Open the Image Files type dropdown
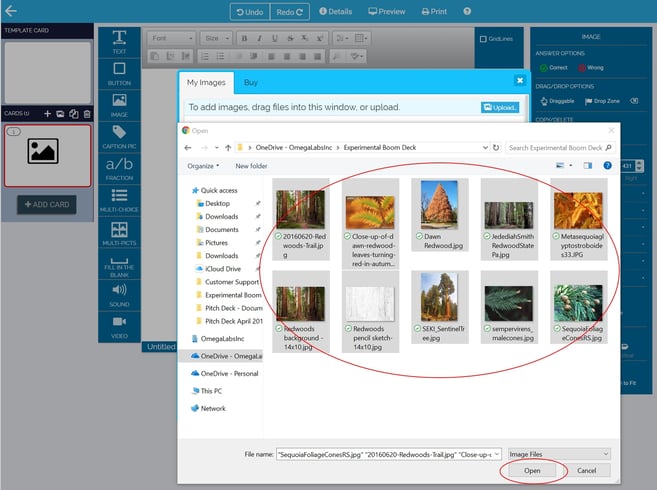The height and width of the screenshot is (490, 657). coord(559,454)
